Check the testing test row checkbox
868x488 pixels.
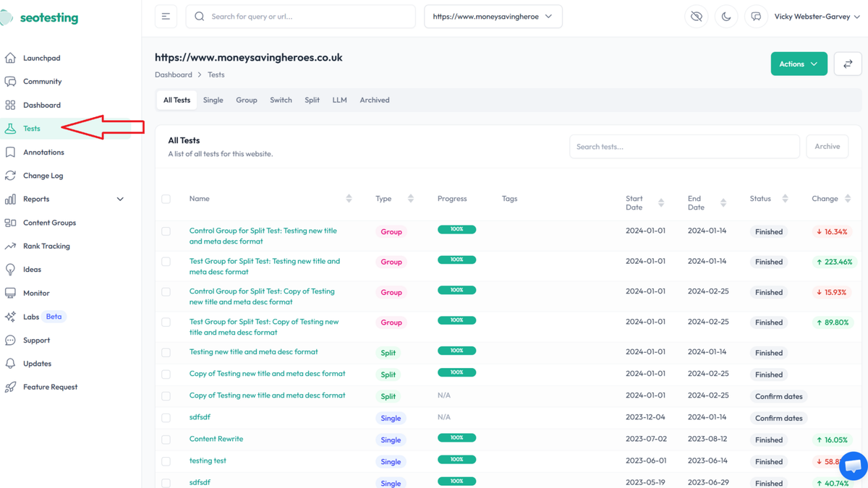coord(166,461)
